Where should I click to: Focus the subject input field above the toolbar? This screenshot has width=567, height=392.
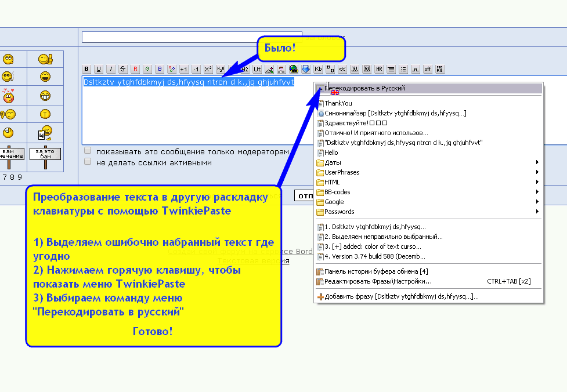(x=192, y=37)
